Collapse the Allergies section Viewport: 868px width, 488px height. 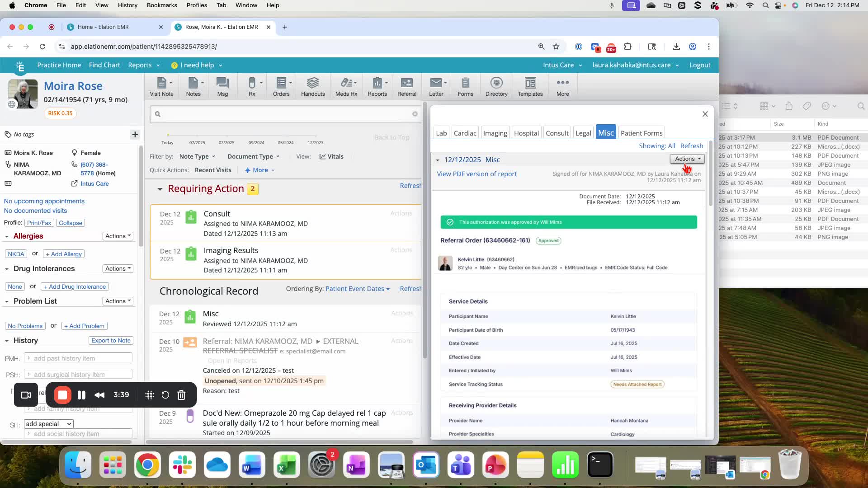7,236
